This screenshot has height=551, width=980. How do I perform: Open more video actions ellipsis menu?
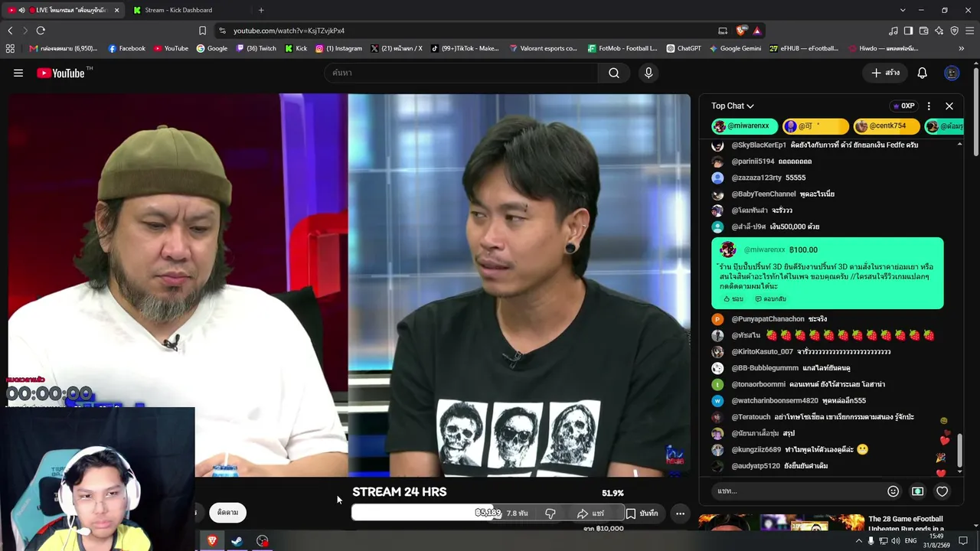[680, 514]
